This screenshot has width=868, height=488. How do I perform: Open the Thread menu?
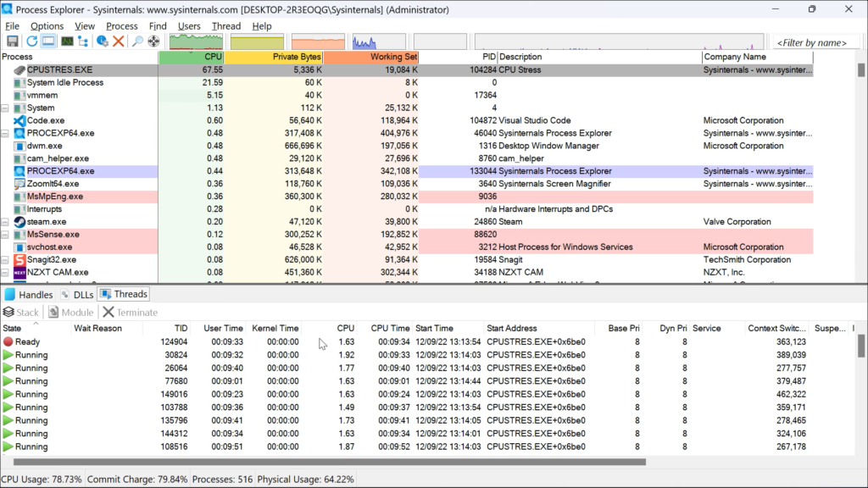point(226,26)
